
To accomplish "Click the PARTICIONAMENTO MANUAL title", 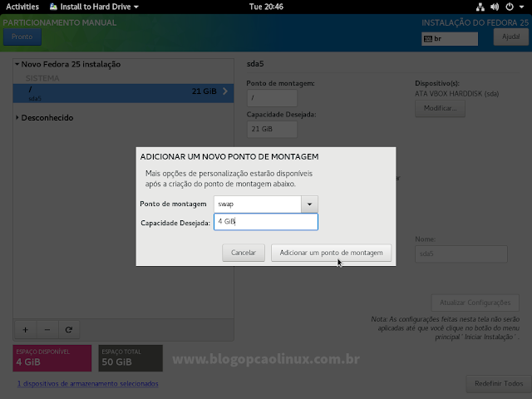I will click(60, 22).
